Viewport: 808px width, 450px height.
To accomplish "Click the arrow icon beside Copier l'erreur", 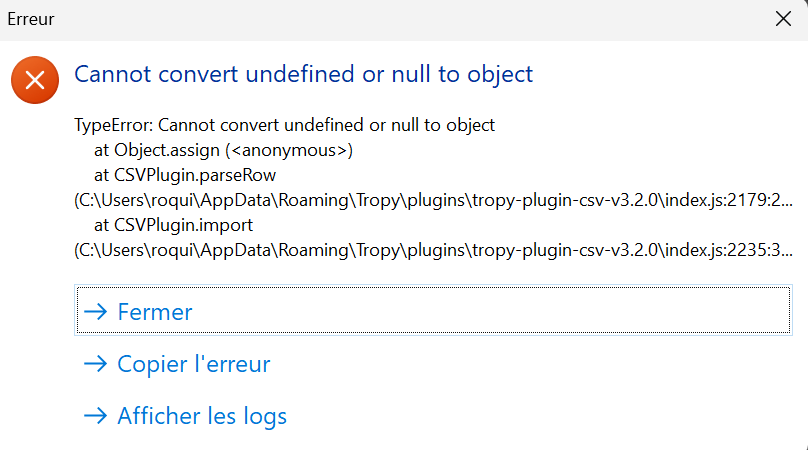I will coord(96,364).
